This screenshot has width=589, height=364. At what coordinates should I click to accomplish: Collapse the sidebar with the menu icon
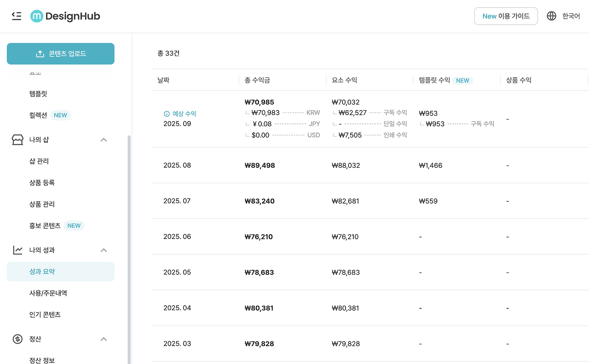(x=17, y=16)
